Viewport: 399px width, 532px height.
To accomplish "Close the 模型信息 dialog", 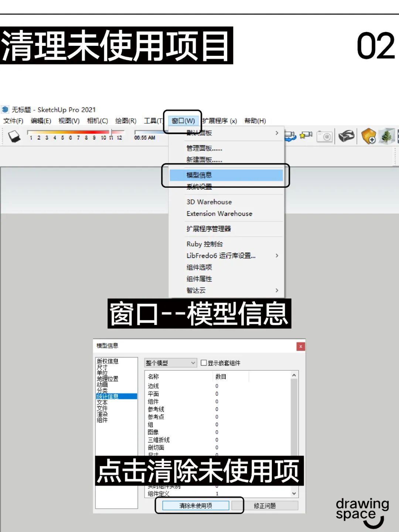I will [x=301, y=346].
